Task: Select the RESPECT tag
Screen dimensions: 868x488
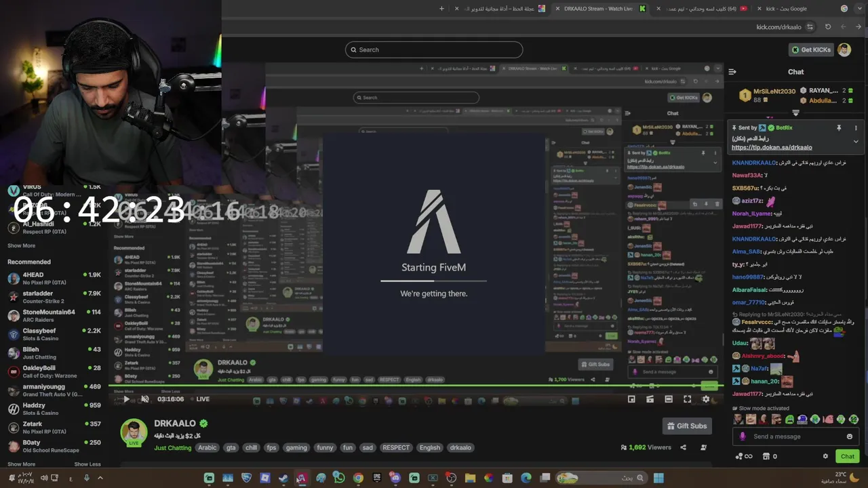Action: [x=396, y=447]
